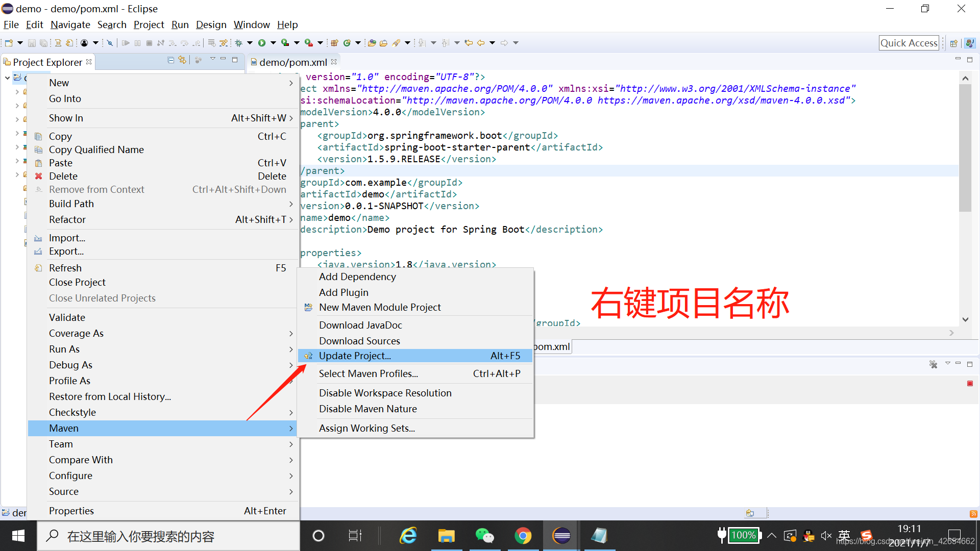This screenshot has height=551, width=980.
Task: Collapse the demo project tree node
Action: (x=7, y=78)
